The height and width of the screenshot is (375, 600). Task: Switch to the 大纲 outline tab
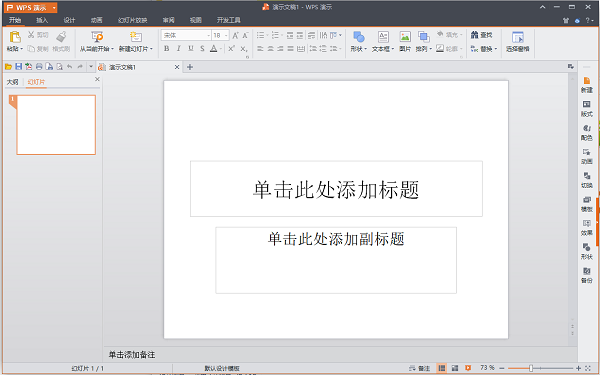point(13,82)
